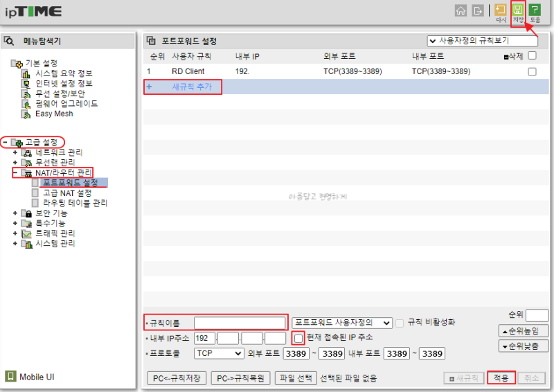
Task: Click the 시스템 관리 icon
Action: 26,244
